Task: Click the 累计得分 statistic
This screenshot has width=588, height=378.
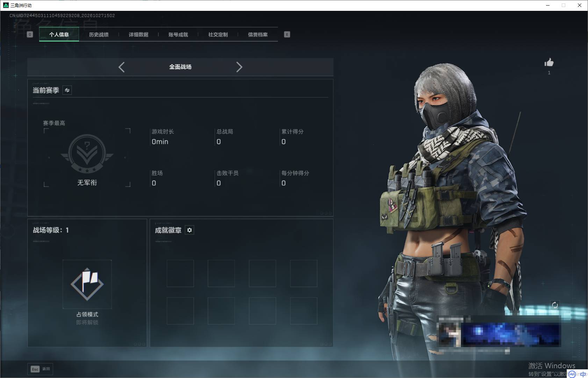Action: tap(293, 137)
